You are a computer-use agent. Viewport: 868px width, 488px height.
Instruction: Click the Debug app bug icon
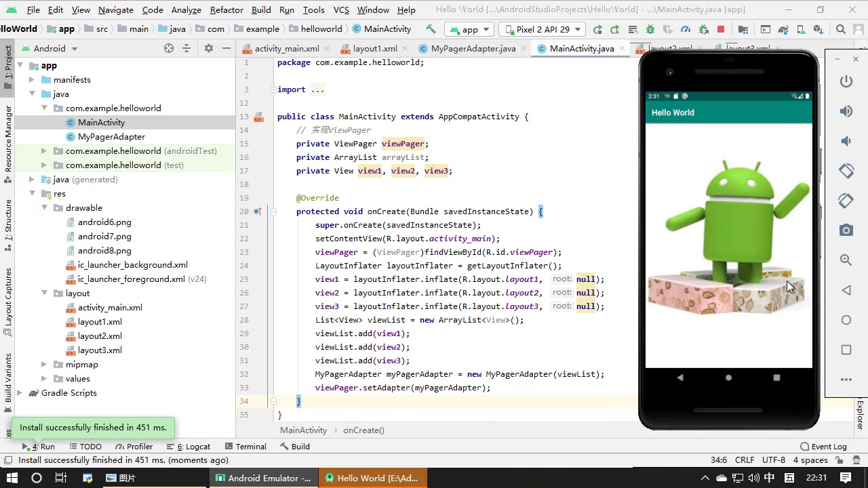[650, 29]
